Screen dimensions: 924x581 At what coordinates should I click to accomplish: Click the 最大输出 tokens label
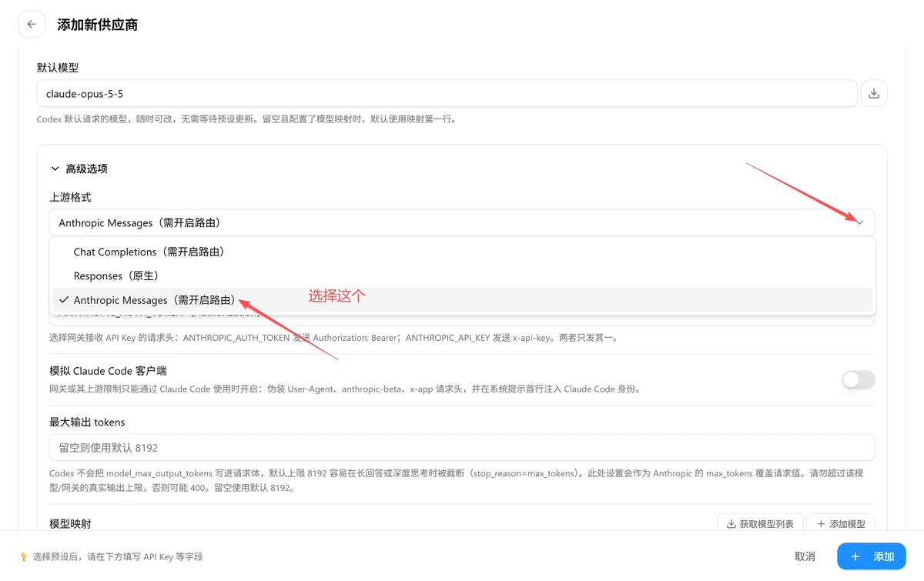pyautogui.click(x=87, y=422)
